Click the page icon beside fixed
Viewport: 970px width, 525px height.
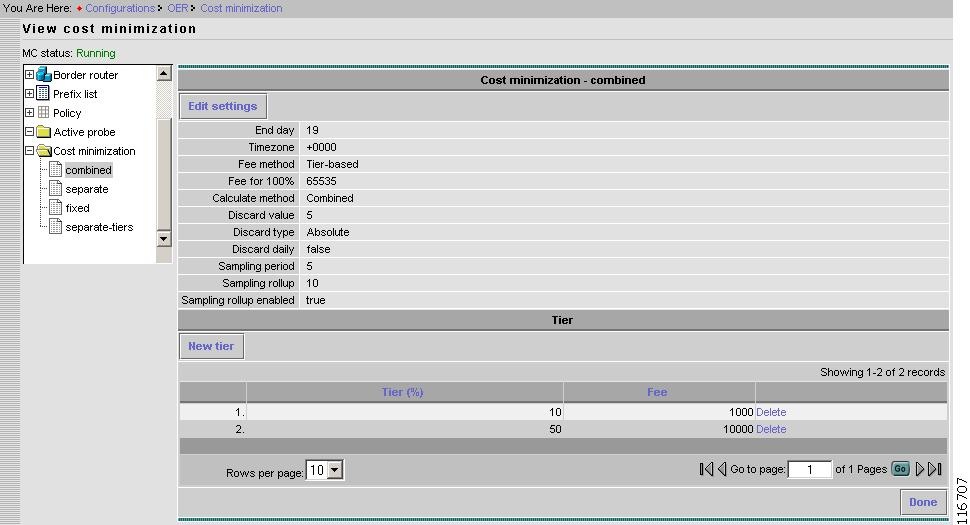[56, 208]
